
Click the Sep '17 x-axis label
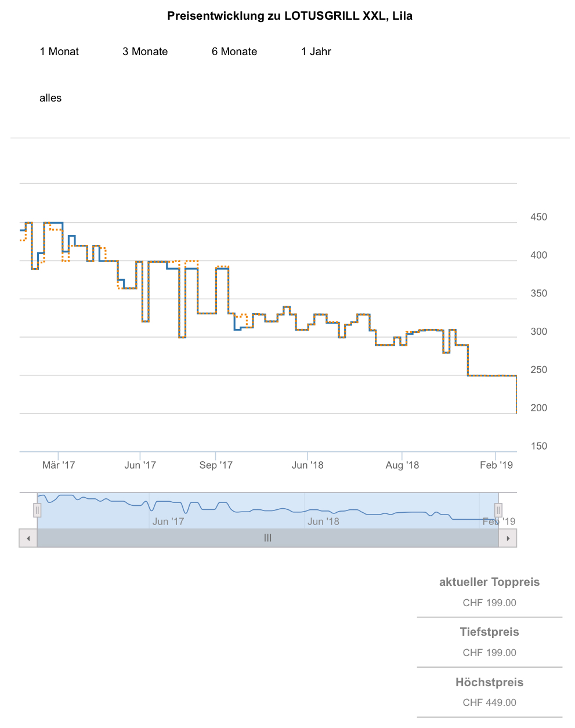[x=216, y=465]
